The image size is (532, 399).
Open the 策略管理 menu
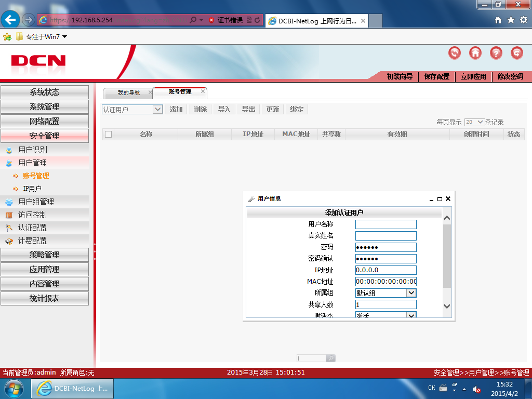click(x=45, y=255)
